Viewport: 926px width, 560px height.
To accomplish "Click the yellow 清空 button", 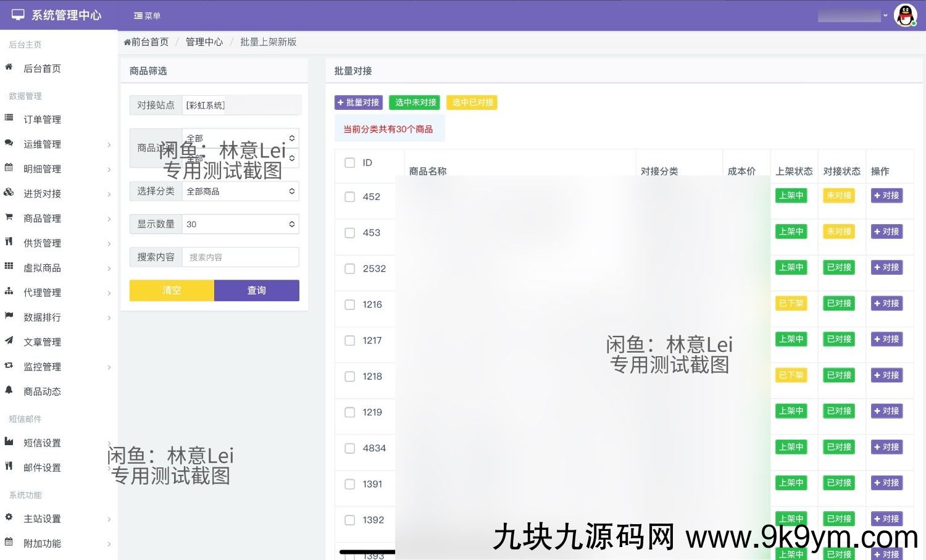I will pyautogui.click(x=171, y=290).
